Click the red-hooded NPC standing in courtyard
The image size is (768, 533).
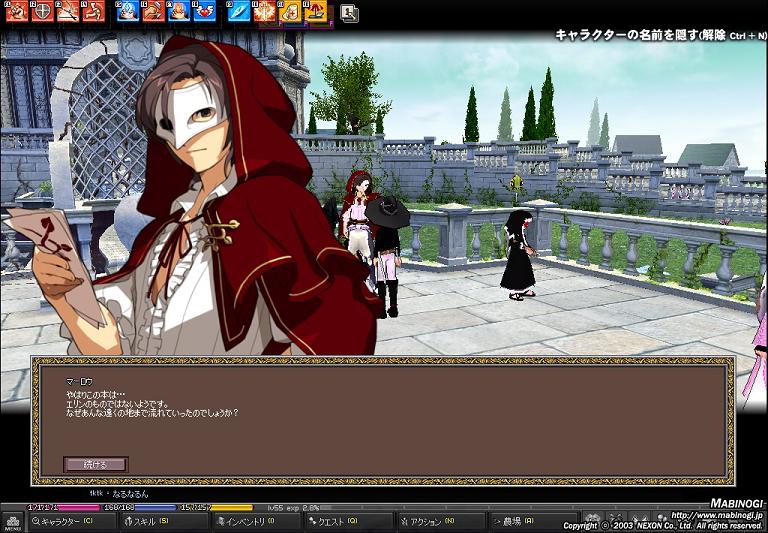[x=357, y=218]
